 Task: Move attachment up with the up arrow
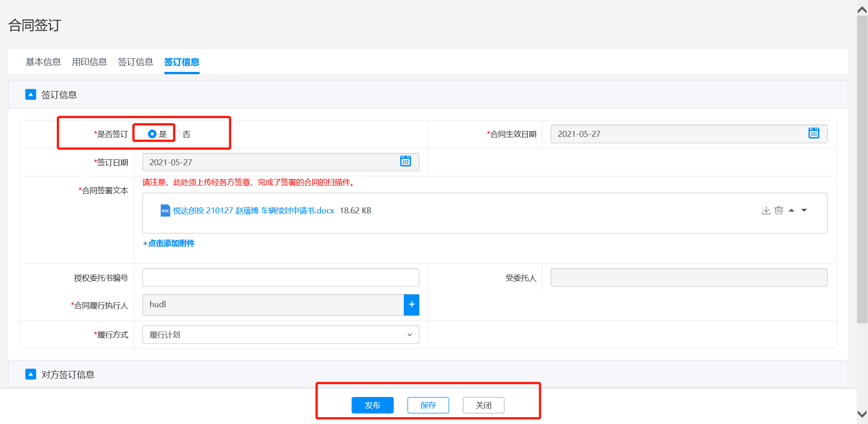tap(792, 211)
